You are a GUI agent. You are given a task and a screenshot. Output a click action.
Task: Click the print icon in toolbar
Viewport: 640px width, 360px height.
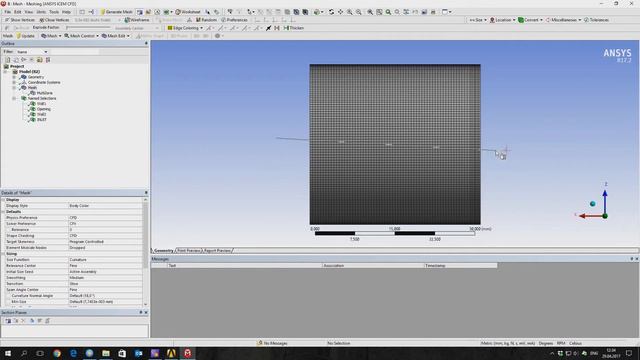[x=433, y=12]
